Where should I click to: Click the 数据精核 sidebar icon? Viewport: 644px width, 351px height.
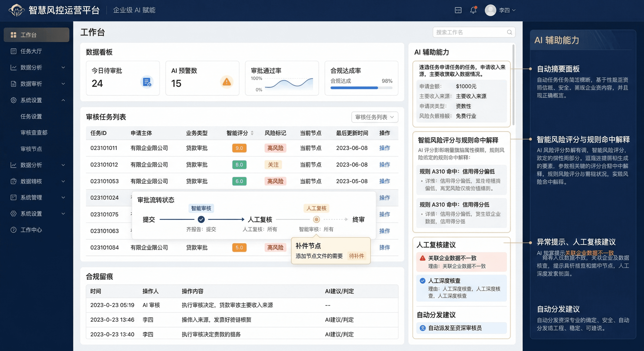[13, 181]
